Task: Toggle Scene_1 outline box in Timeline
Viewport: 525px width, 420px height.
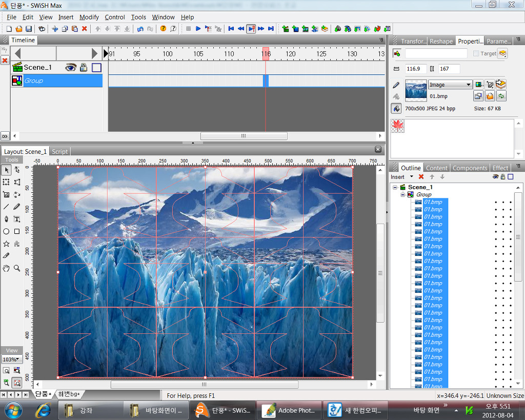Action: 96,68
